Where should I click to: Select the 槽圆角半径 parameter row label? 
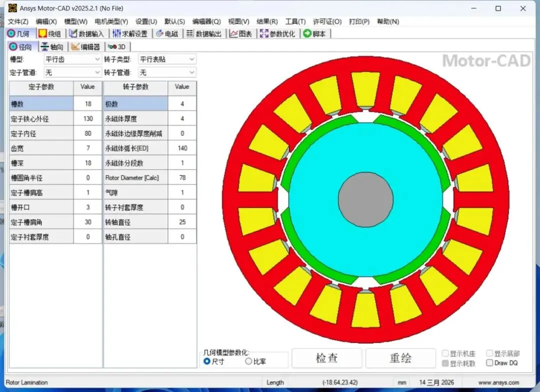41,177
